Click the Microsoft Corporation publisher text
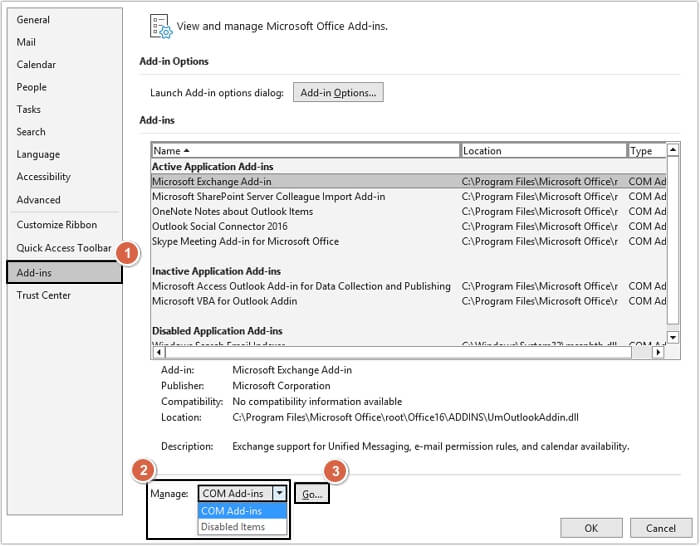The height and width of the screenshot is (546, 700). (281, 385)
